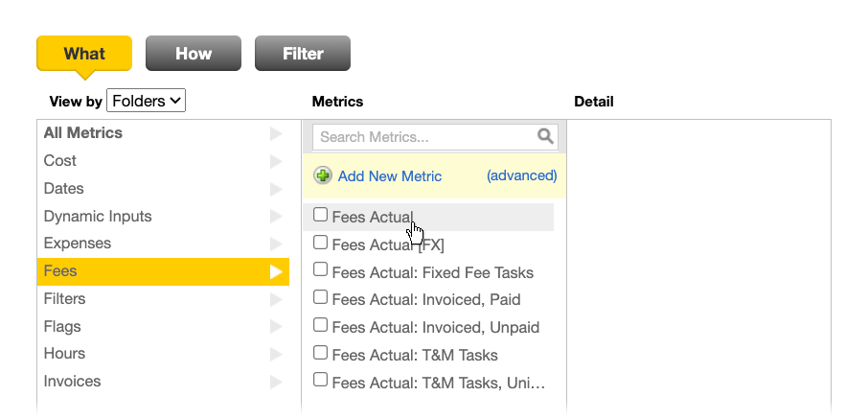Click the arrow beside Cost folder
This screenshot has width=868, height=419.
276,161
